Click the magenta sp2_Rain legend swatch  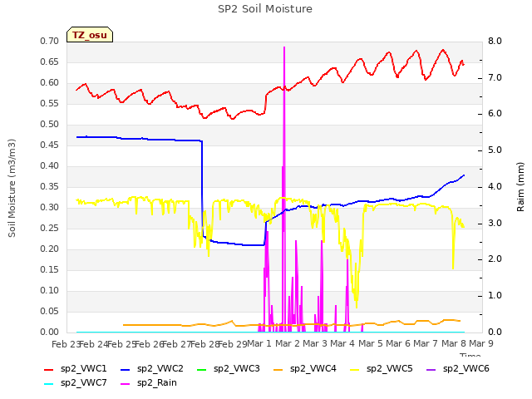pyautogui.click(x=126, y=384)
